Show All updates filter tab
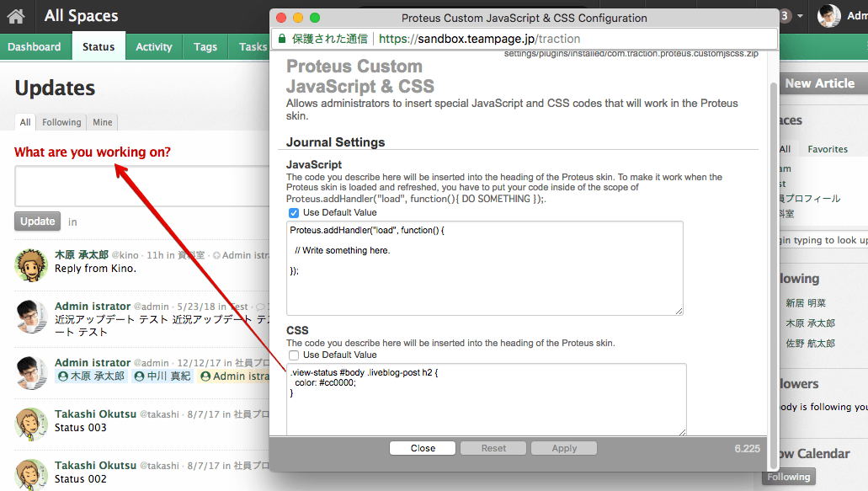The height and width of the screenshot is (491, 868). coord(25,122)
